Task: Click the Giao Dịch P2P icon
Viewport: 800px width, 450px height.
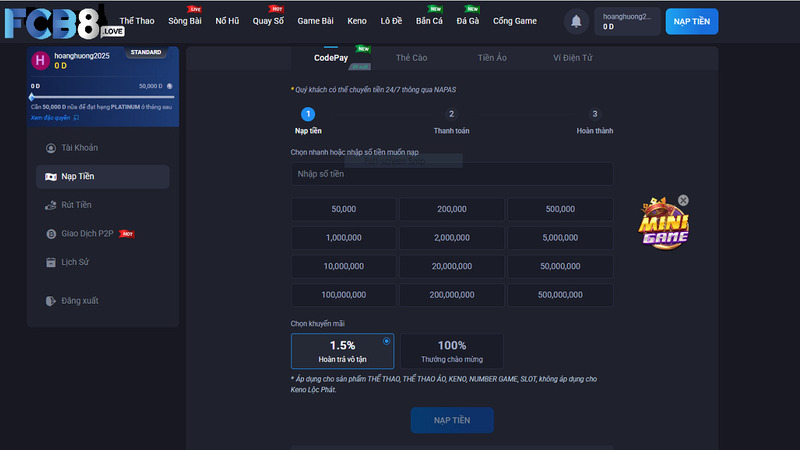Action: (x=51, y=234)
